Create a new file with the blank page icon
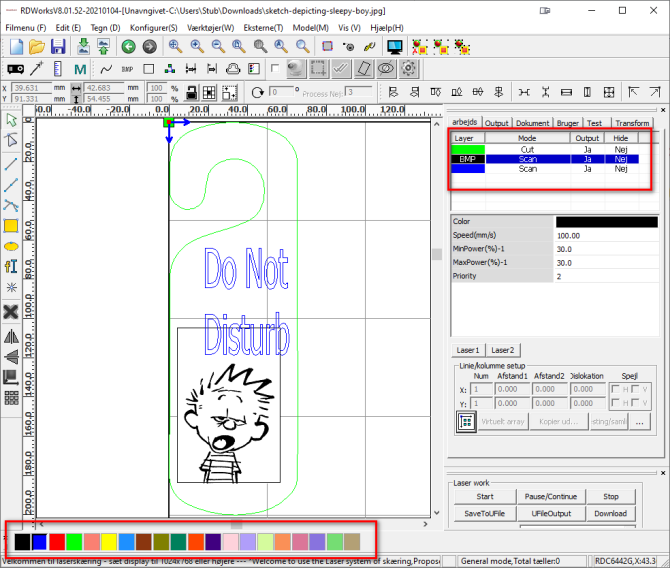This screenshot has height=568, width=670. click(16, 47)
